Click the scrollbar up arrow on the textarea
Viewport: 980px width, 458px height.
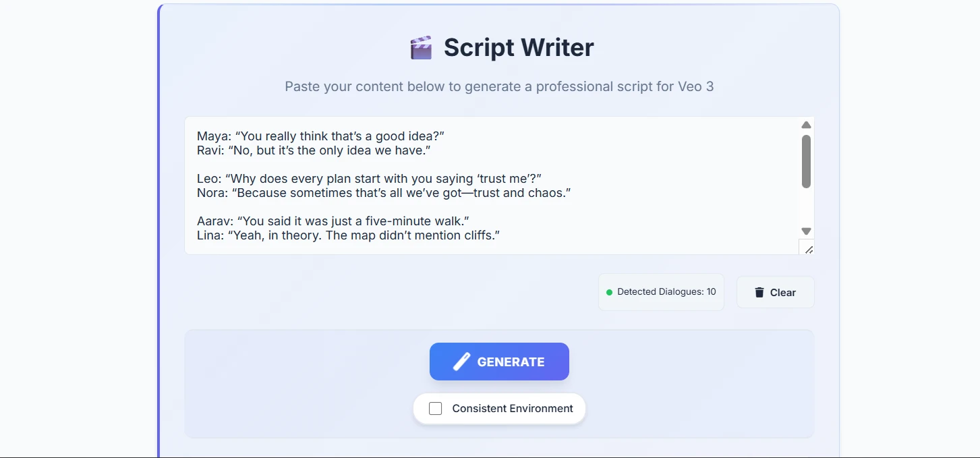coord(806,125)
